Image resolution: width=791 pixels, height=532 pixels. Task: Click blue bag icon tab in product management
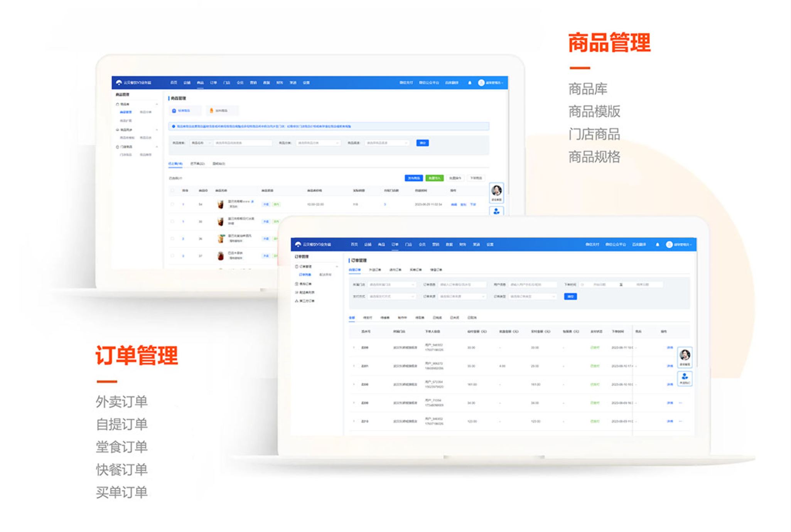coord(174,111)
